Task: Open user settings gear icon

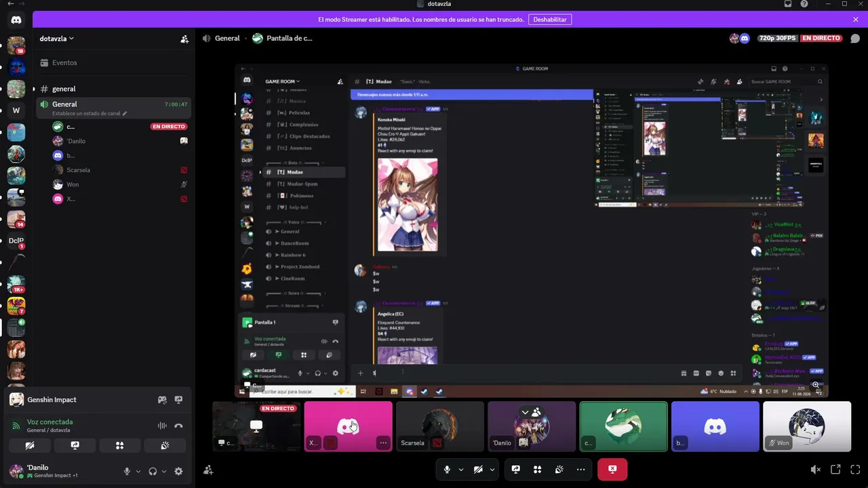Action: pyautogui.click(x=178, y=471)
